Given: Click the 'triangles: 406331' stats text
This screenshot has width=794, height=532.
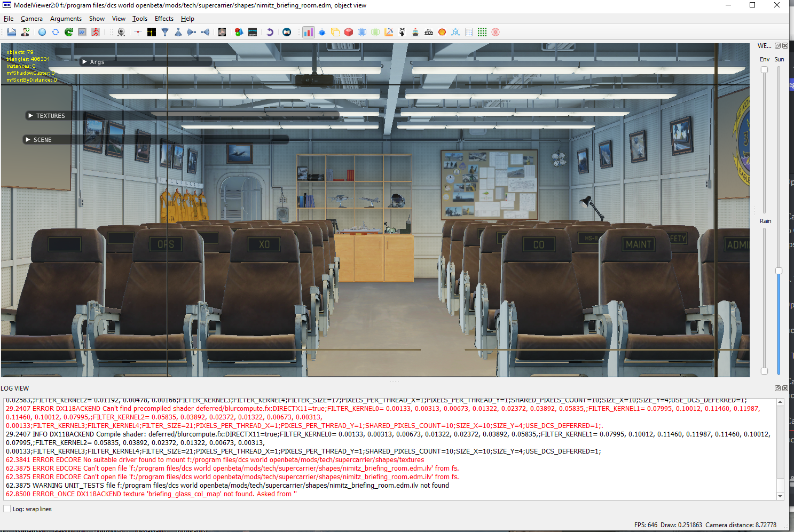Looking at the screenshot, I should tap(28, 59).
